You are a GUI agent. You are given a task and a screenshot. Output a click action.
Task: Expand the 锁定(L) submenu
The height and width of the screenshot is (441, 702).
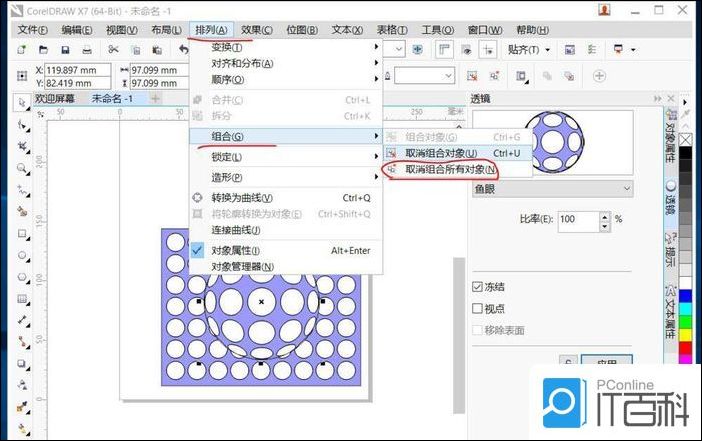(286, 157)
